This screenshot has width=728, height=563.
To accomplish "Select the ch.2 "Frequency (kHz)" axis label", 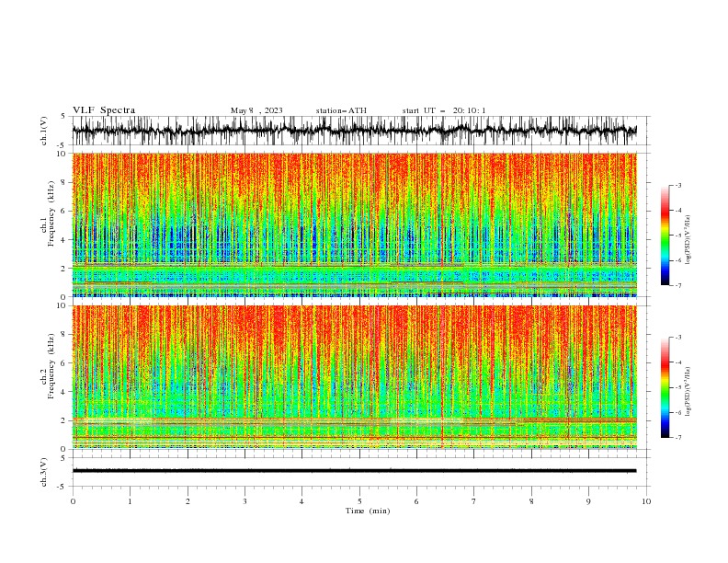I will (51, 366).
